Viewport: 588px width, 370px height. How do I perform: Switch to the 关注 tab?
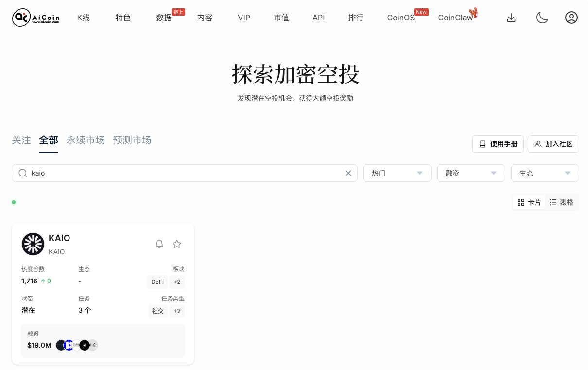[x=21, y=140]
